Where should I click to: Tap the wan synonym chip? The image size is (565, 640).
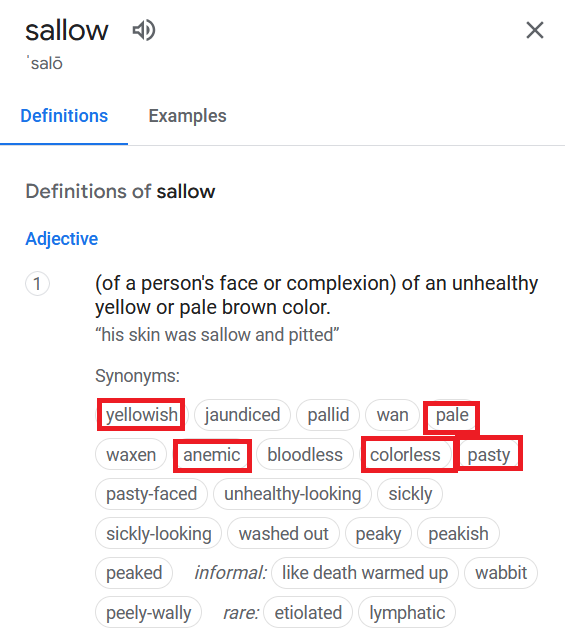point(392,415)
